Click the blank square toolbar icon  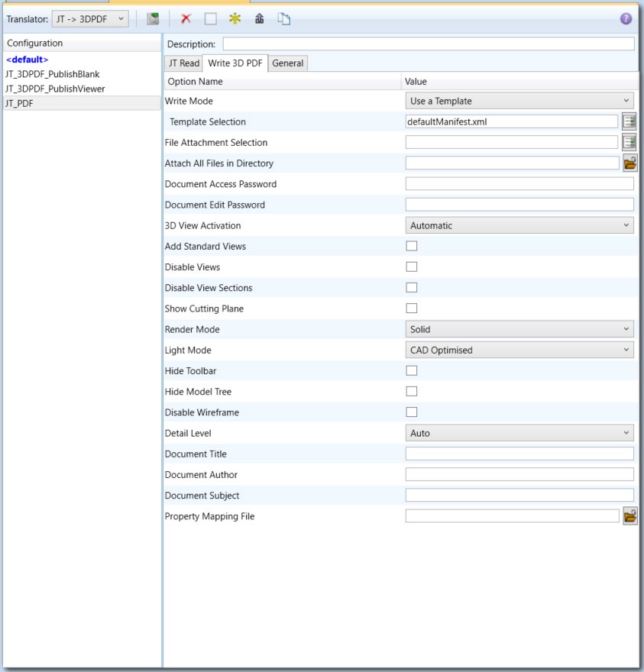point(211,19)
